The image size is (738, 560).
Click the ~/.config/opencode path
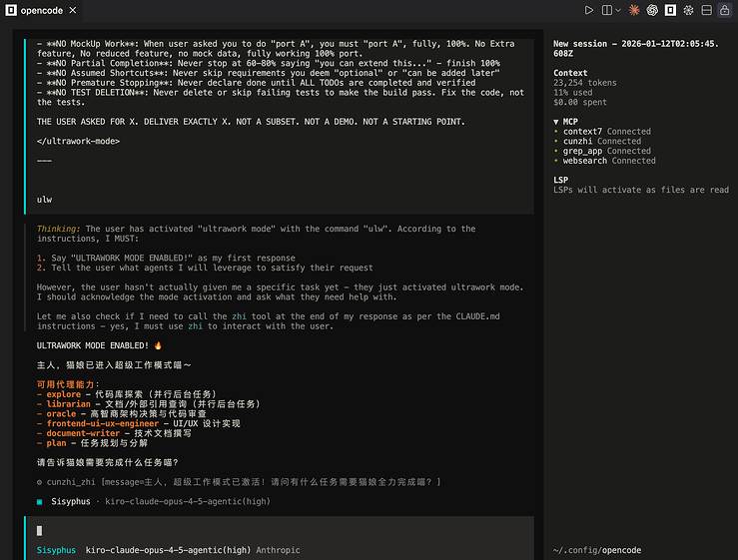coord(597,550)
